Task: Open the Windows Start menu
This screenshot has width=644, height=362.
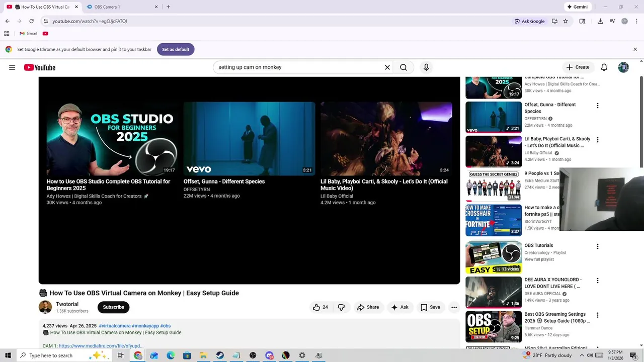Action: 8,355
